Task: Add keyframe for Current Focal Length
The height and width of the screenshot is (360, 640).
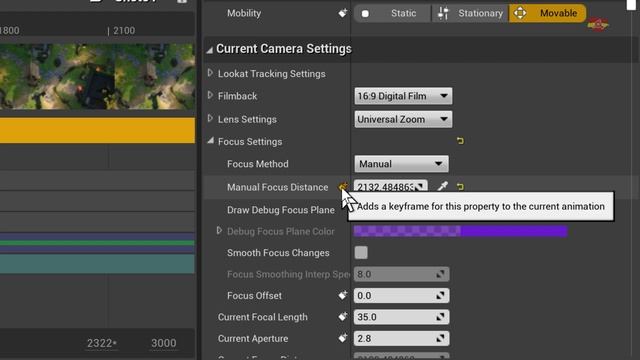Action: tap(342, 317)
